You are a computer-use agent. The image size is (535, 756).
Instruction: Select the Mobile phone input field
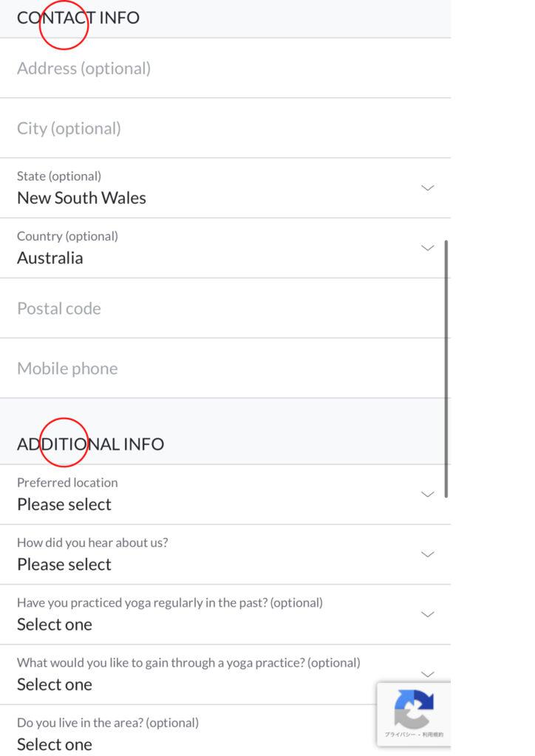[222, 368]
